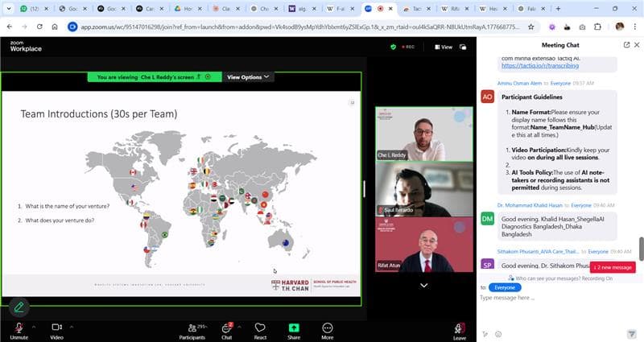The width and height of the screenshot is (644, 342).
Task: Open the Chrome three-dot menu
Action: pos(635,27)
